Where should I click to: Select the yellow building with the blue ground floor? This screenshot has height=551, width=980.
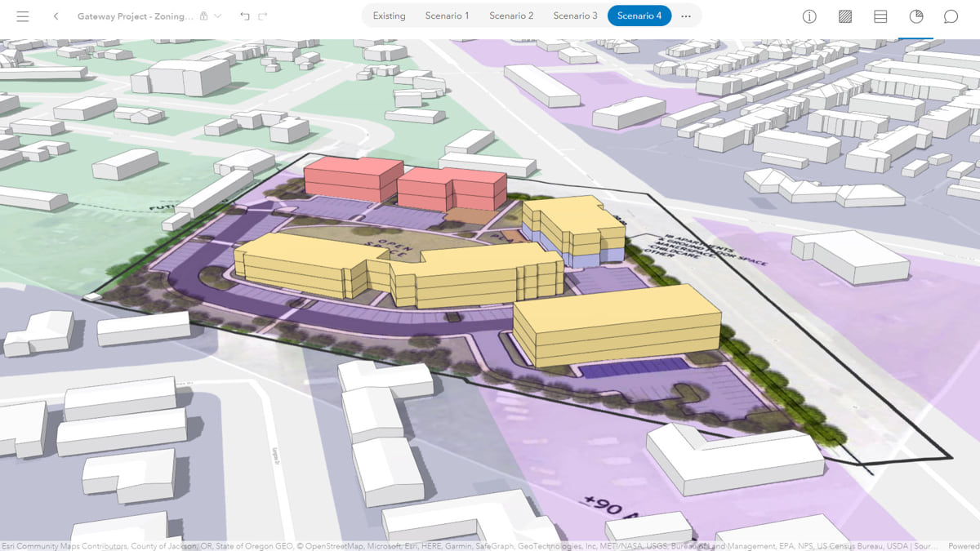[x=573, y=230]
